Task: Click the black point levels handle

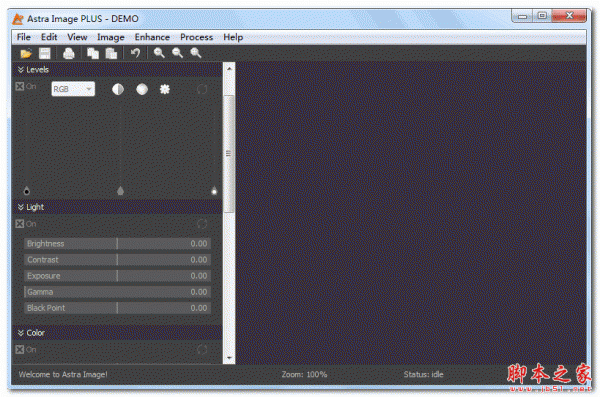Action: [26, 191]
